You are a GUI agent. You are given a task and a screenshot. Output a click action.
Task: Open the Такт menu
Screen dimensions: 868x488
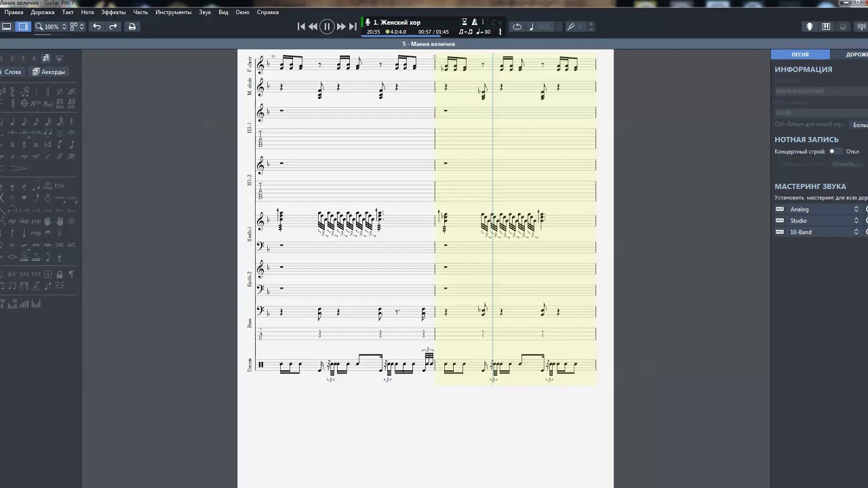click(68, 12)
